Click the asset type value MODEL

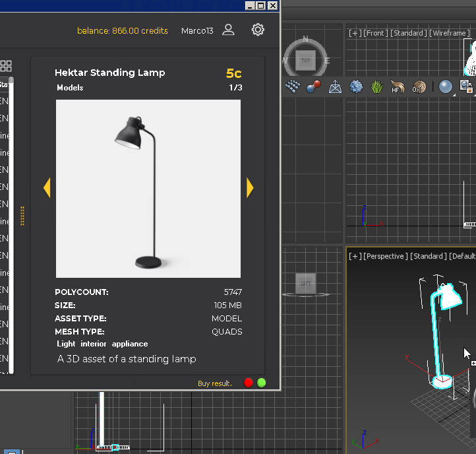click(227, 319)
